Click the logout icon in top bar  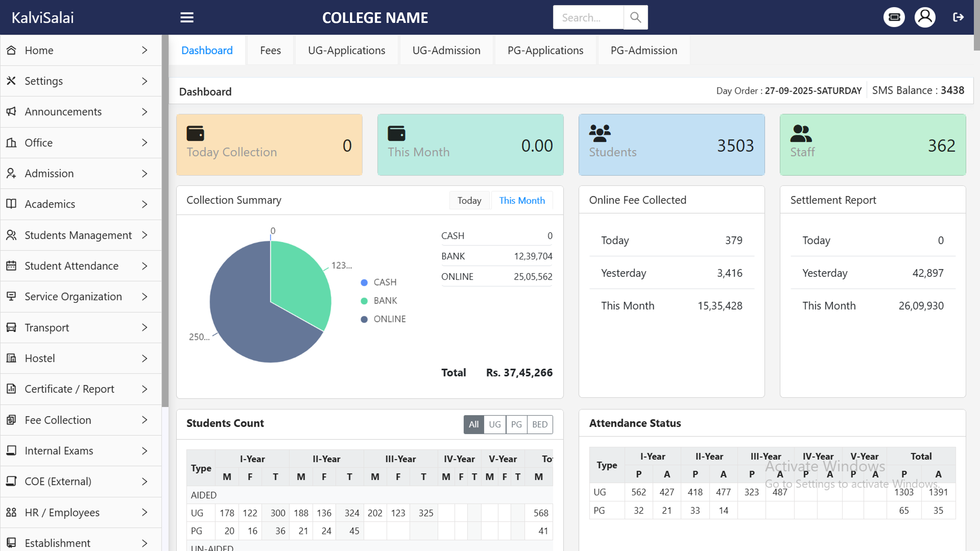[x=959, y=17]
